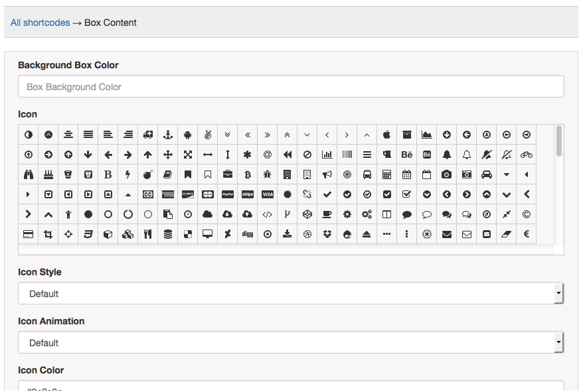Screen dimensions: 583x392
Task: Go to All shortcodes link
Action: (40, 23)
